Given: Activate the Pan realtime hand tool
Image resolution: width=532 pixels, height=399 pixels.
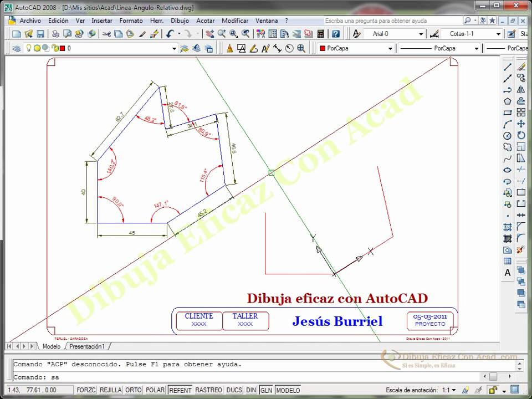Looking at the screenshot, I should [x=210, y=34].
